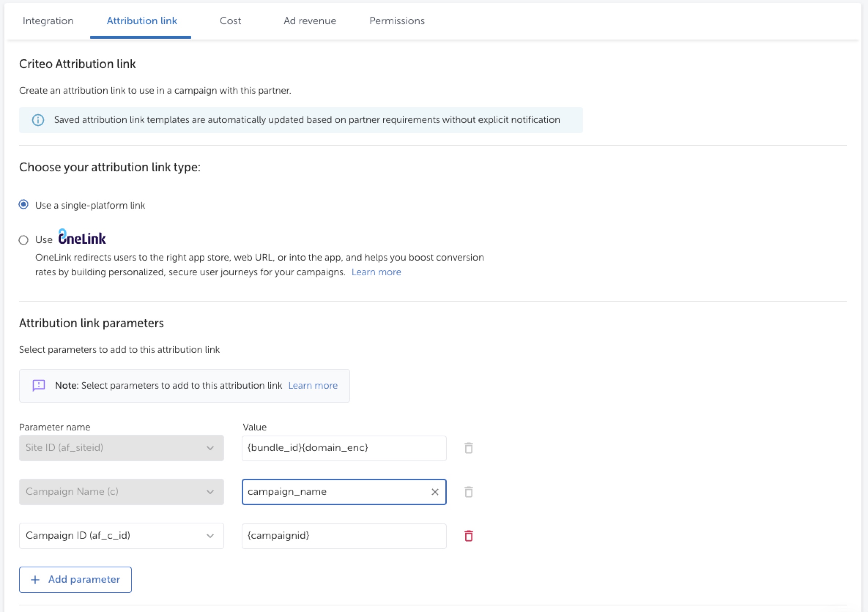Click the saved attribution link templates notice text
Image resolution: width=868 pixels, height=612 pixels.
(307, 120)
